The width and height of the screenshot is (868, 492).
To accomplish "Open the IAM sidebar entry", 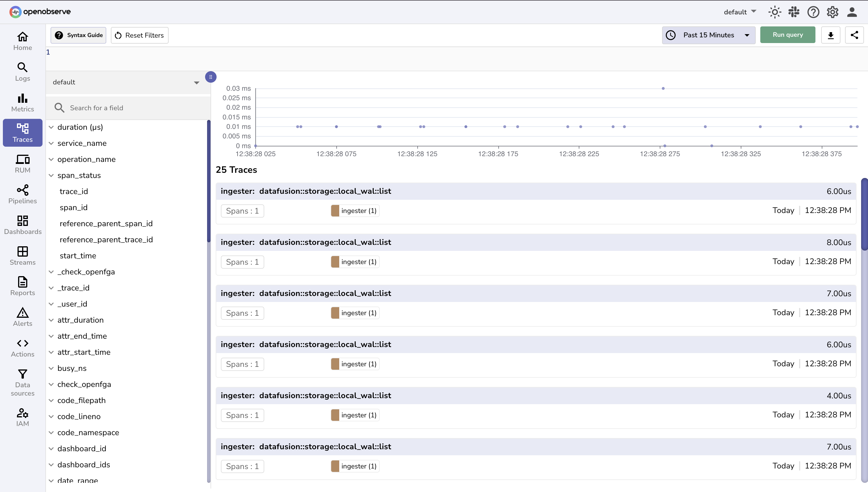I will [22, 417].
